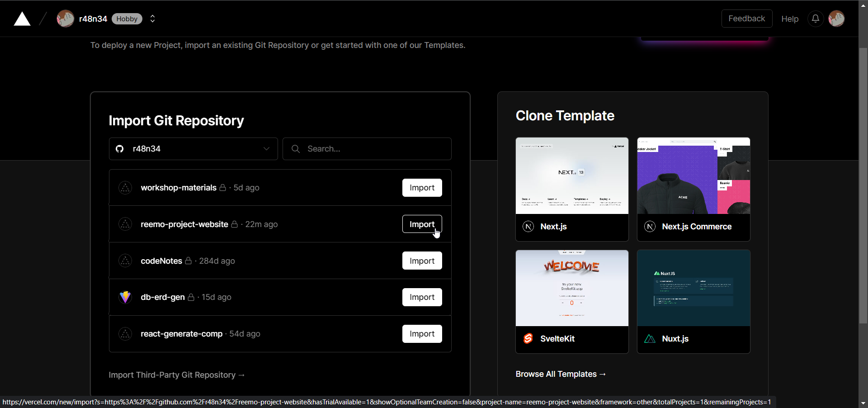
Task: Click the page vertical scrollbar
Action: (x=863, y=185)
